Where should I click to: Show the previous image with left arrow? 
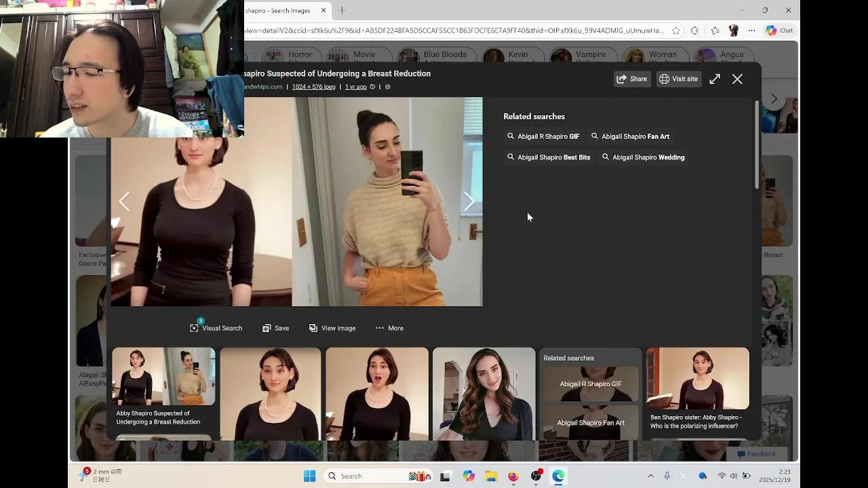[124, 201]
